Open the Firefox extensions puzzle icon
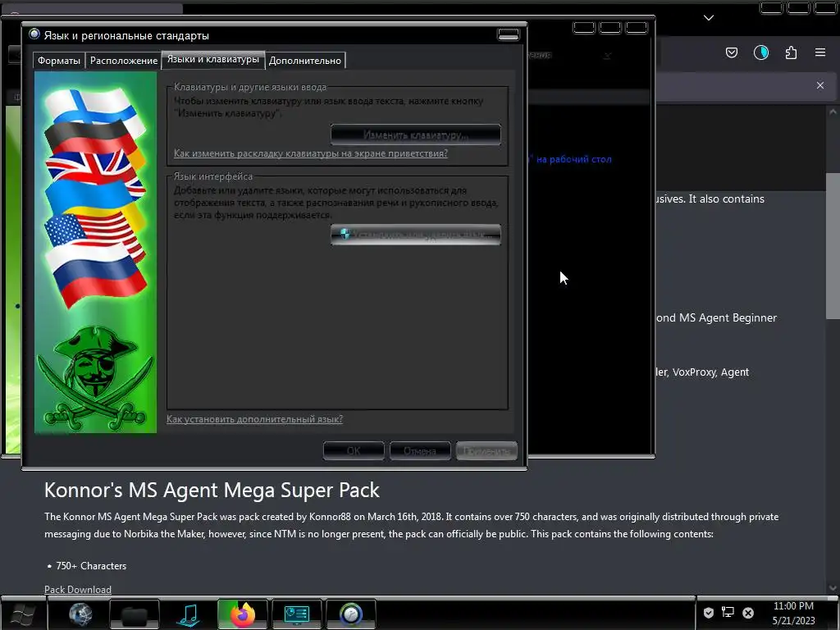840x630 pixels. click(791, 52)
